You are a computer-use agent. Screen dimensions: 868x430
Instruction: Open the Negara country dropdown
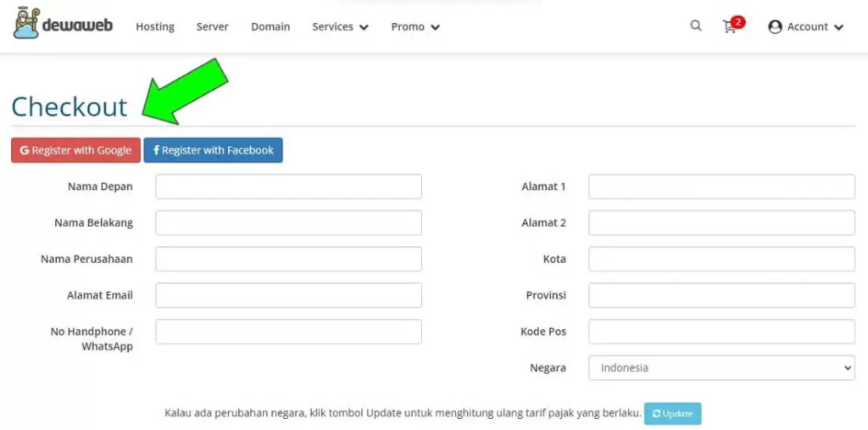[x=722, y=368]
